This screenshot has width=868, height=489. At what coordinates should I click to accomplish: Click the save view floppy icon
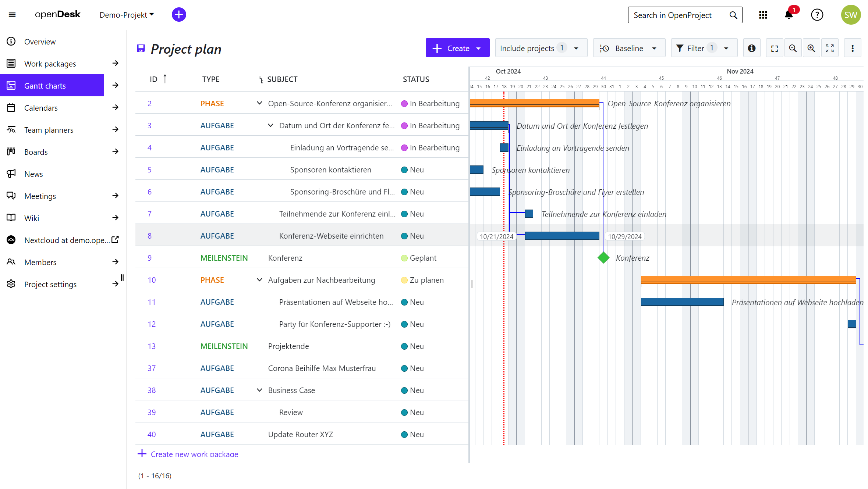coord(141,49)
